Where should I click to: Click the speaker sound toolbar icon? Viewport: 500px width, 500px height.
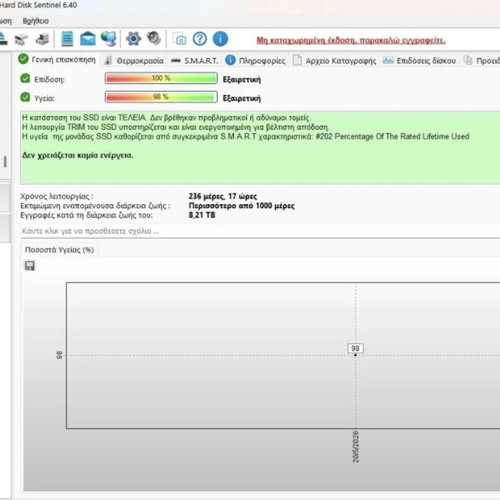[x=154, y=38]
